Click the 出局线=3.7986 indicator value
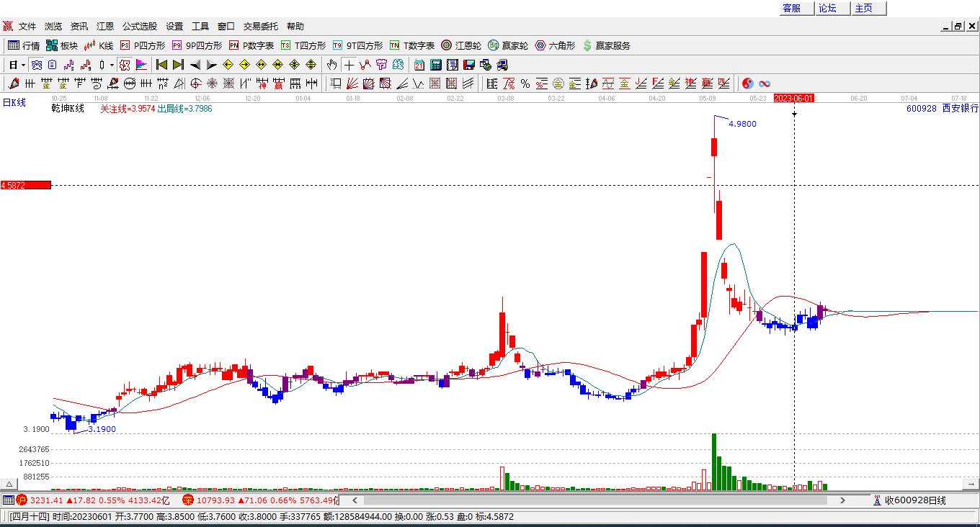 point(184,109)
